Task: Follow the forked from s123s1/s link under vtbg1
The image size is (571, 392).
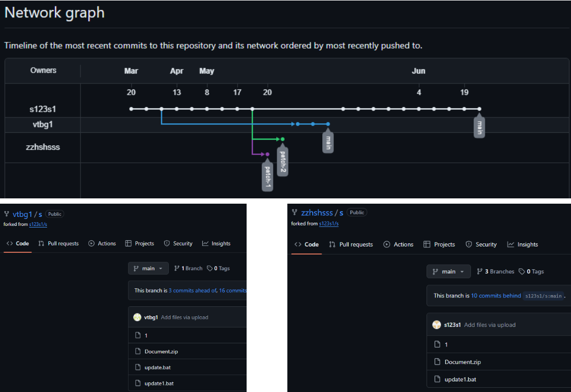Action: [x=38, y=224]
